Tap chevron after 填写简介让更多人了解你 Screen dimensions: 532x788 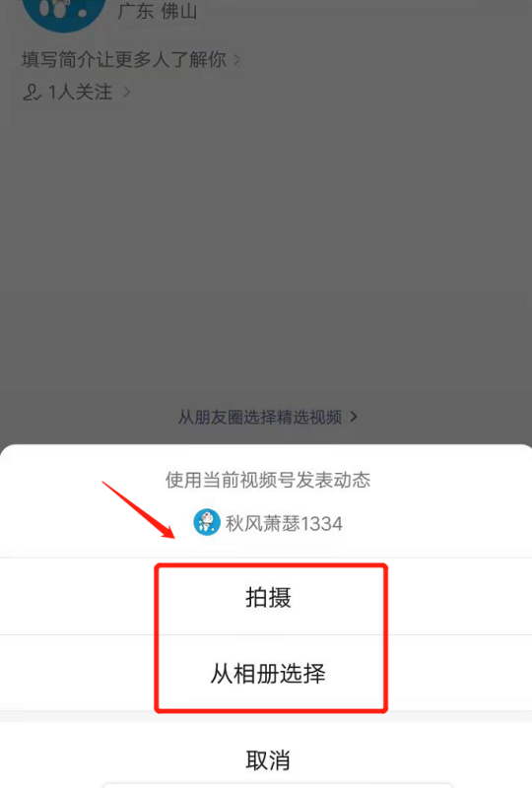click(236, 60)
